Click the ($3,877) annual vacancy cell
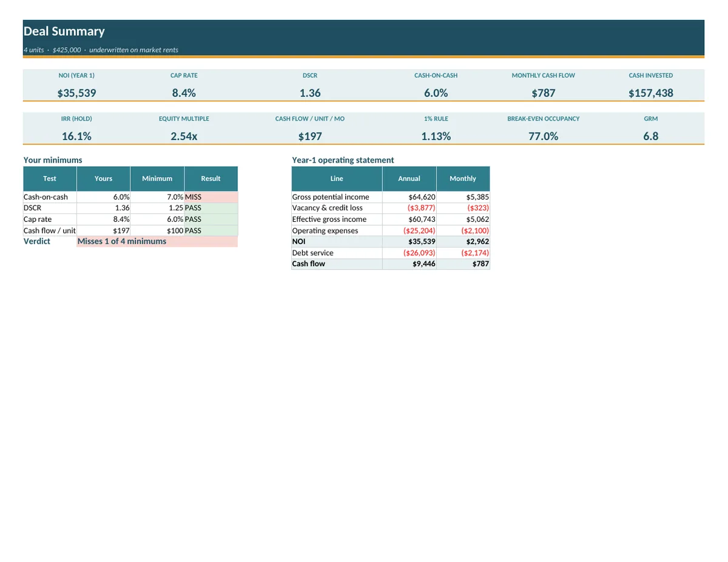 tap(409, 208)
